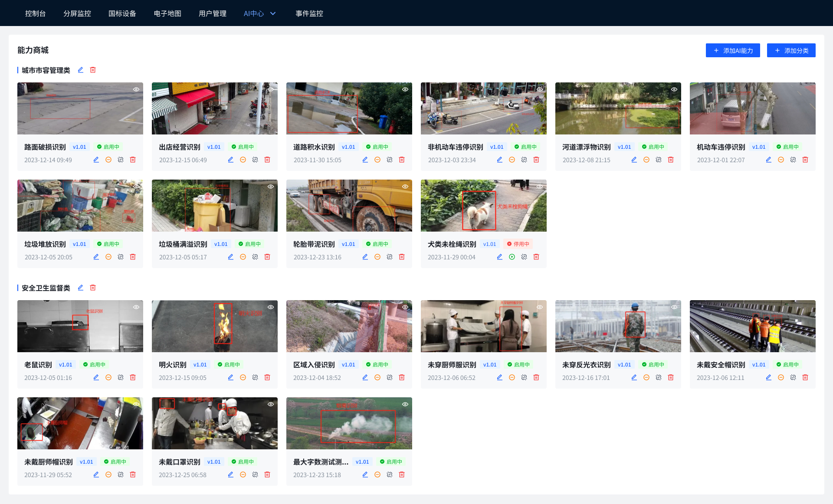Disable 道路积水识别 with orange minus icon
This screenshot has width=833, height=504.
click(x=377, y=160)
